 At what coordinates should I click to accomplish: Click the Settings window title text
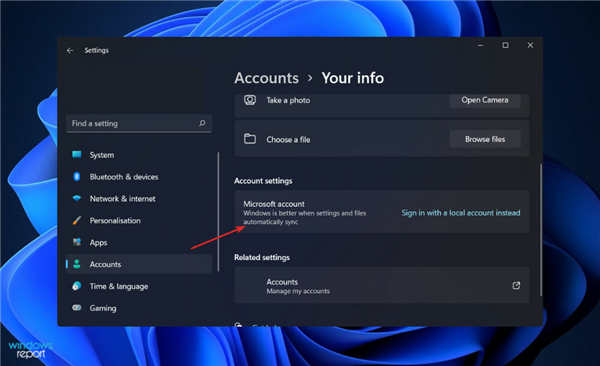coord(96,51)
